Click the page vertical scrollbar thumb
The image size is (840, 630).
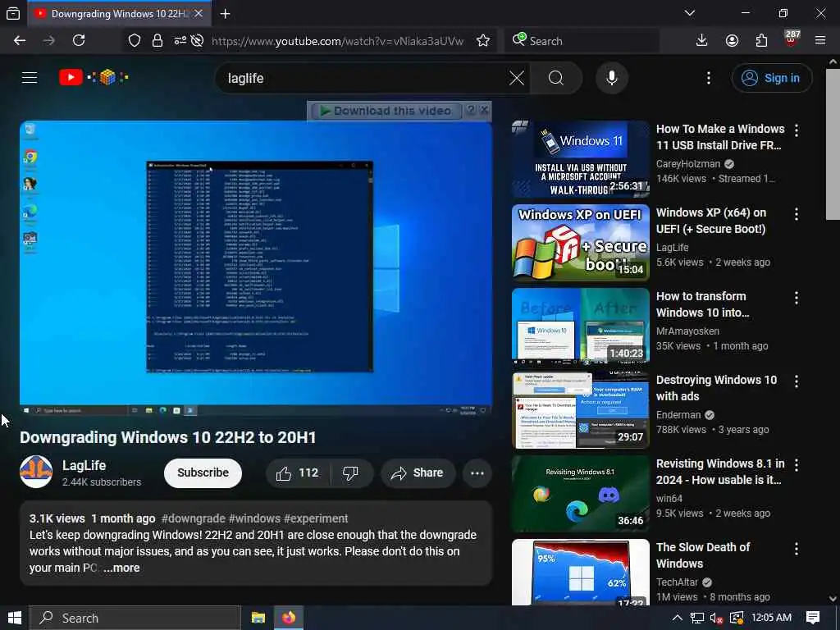(833, 144)
